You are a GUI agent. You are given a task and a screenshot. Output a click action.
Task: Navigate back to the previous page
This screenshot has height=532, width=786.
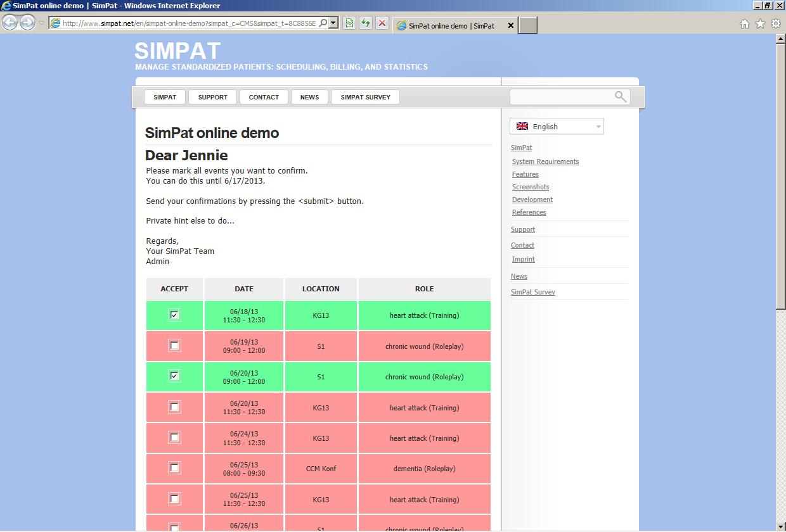coord(10,22)
